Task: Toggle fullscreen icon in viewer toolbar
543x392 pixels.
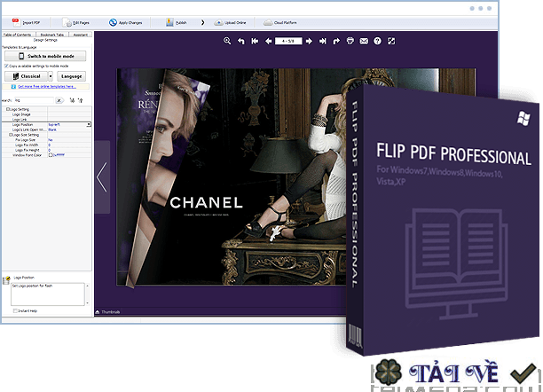Action: pos(391,41)
